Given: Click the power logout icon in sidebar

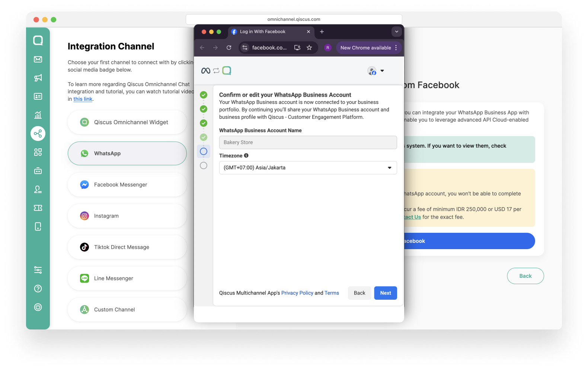Looking at the screenshot, I should [38, 307].
